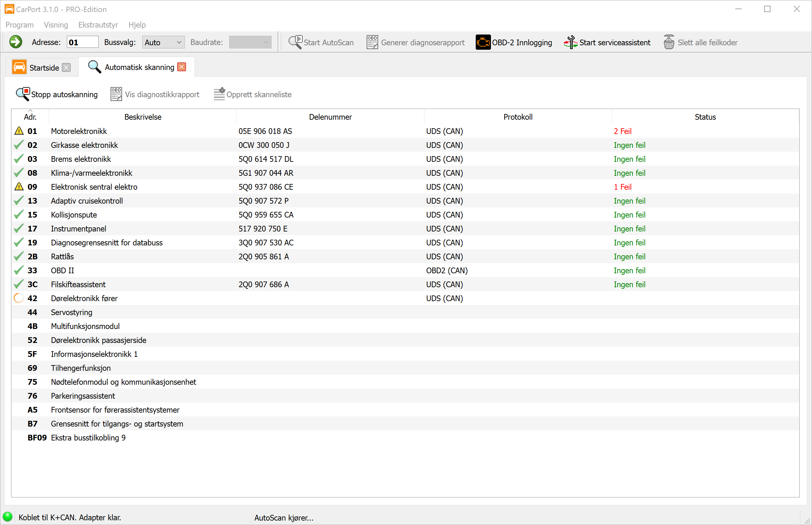Launch Start serviceassistent tool icon
The width and height of the screenshot is (812, 525).
570,42
